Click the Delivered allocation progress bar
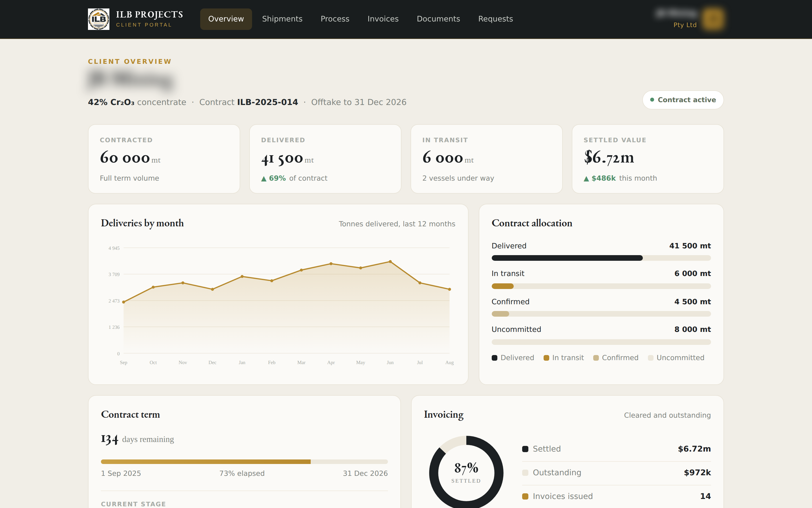The width and height of the screenshot is (812, 508). click(x=601, y=258)
